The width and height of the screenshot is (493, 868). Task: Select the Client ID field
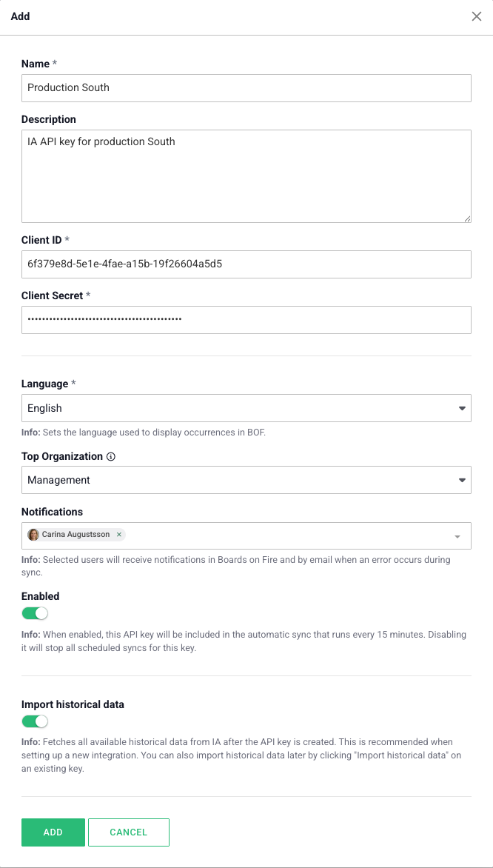(246, 264)
